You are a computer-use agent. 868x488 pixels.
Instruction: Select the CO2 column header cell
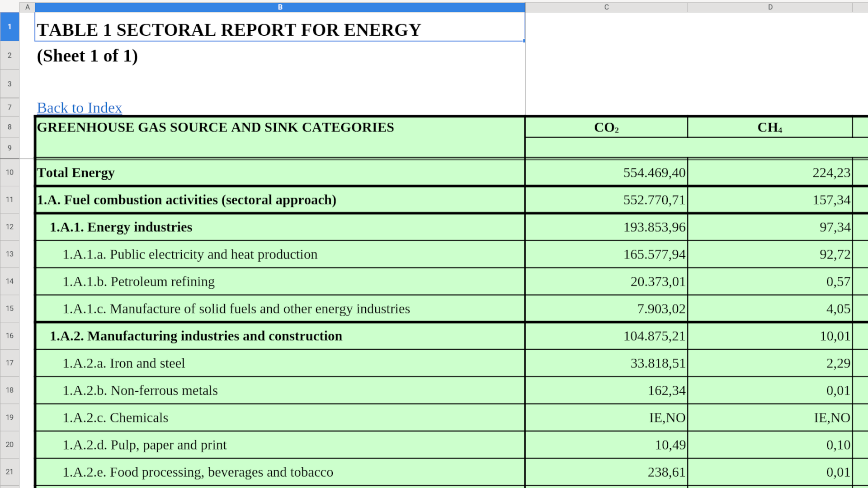[x=606, y=127]
